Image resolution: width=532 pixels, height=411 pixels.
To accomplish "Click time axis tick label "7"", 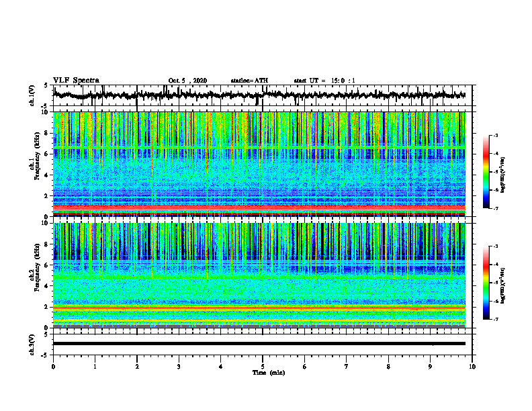I will pyautogui.click(x=347, y=367).
